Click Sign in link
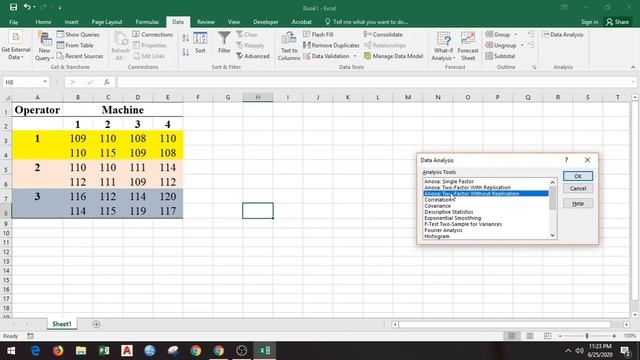This screenshot has width=640, height=360. point(589,22)
